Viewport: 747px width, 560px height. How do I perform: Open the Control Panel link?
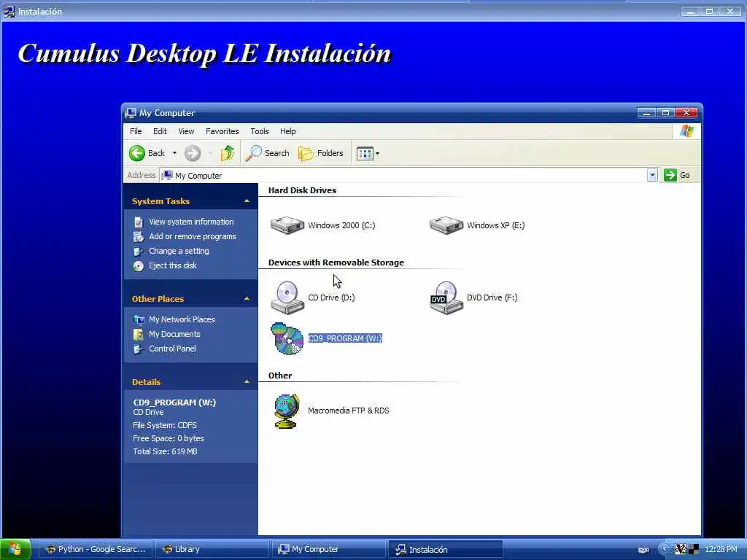coord(172,349)
